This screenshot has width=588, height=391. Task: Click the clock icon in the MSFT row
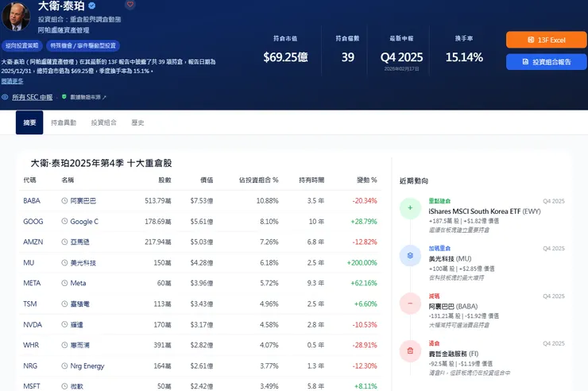coord(64,386)
